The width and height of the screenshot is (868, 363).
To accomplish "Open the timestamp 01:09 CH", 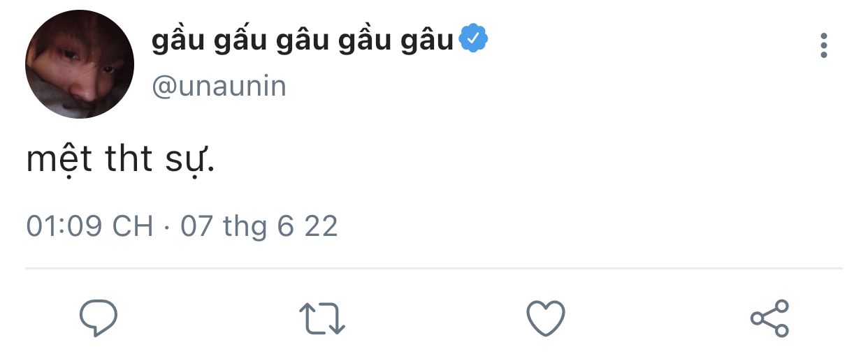I will coord(89,226).
